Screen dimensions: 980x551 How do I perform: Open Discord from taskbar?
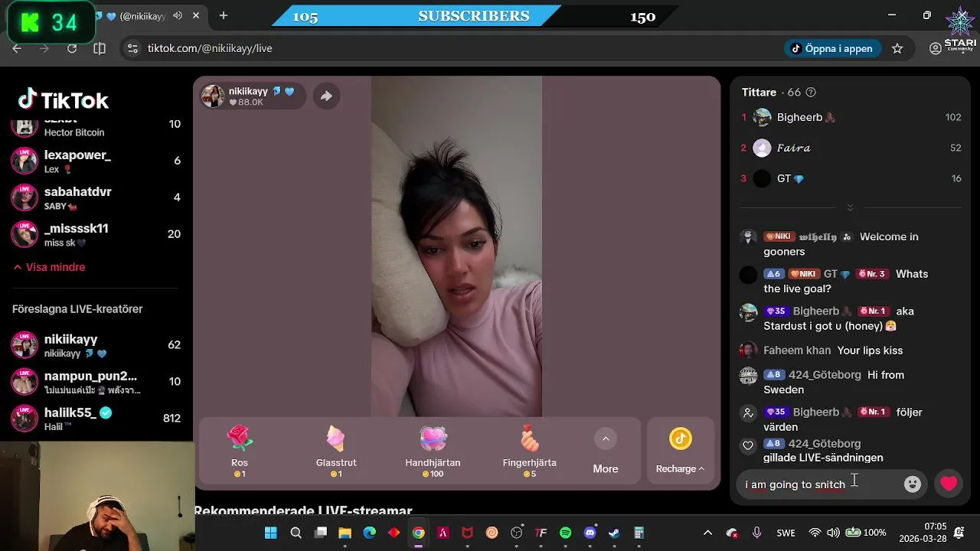590,533
